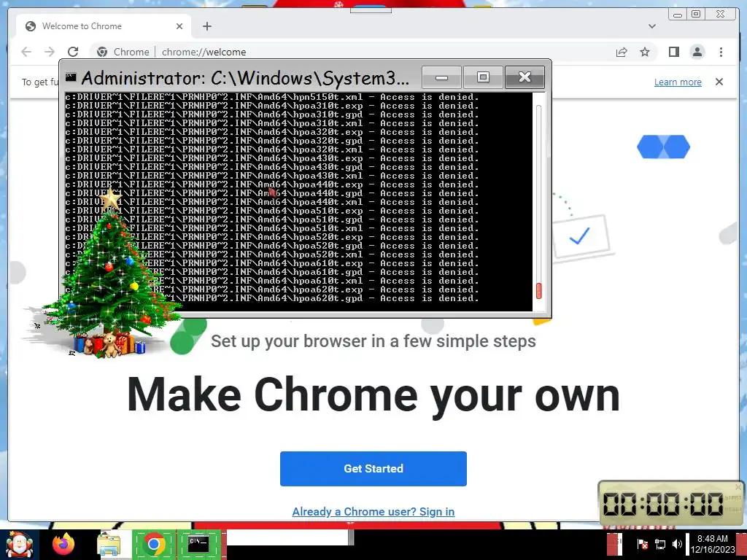The image size is (747, 560).
Task: Switch to command prompt taskbar icon
Action: click(198, 544)
